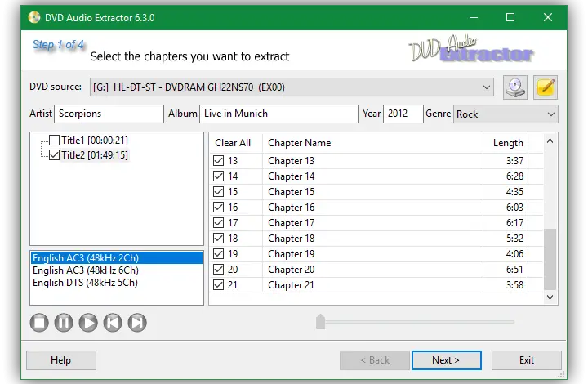Viewport: 588px width, 384px height.
Task: Select English AC3 (48kHz 2Ch) audio stream
Action: (x=117, y=258)
